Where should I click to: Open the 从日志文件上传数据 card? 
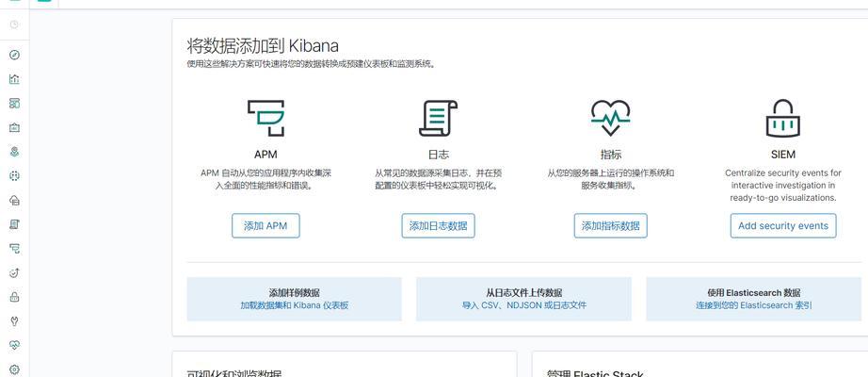click(x=523, y=299)
